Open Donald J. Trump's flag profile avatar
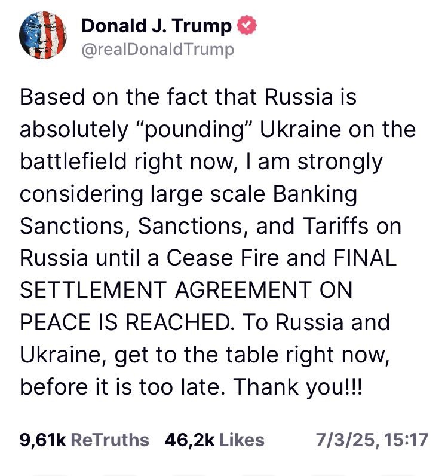Screen dimensions: 448x476 pos(43,35)
